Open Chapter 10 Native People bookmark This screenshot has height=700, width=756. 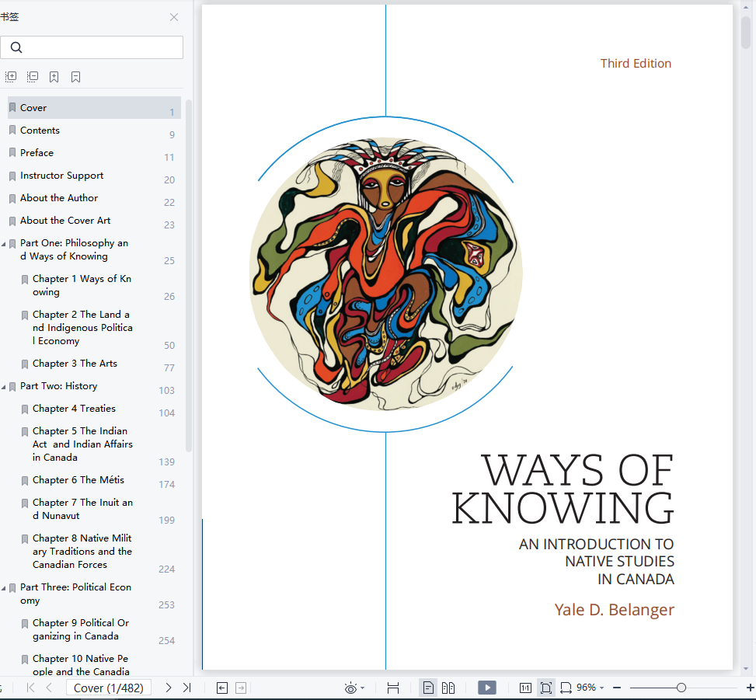point(81,665)
